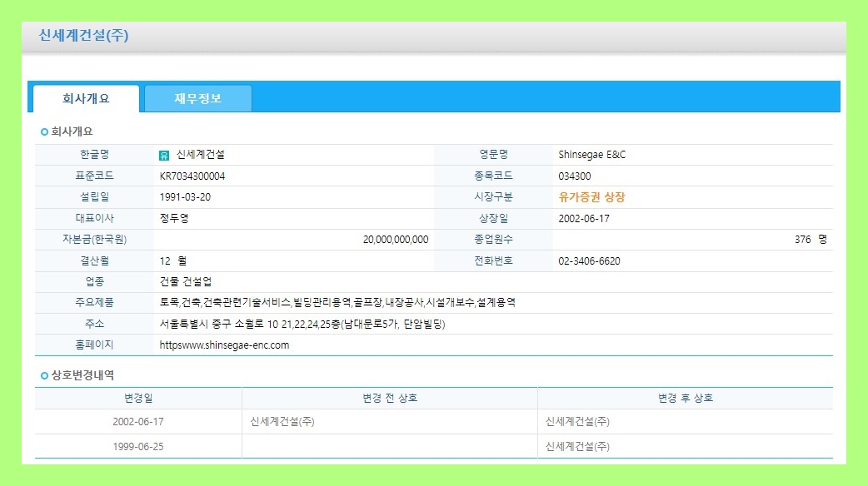The image size is (868, 486).
Task: Select the change date 1999-06-25
Action: coord(138,447)
